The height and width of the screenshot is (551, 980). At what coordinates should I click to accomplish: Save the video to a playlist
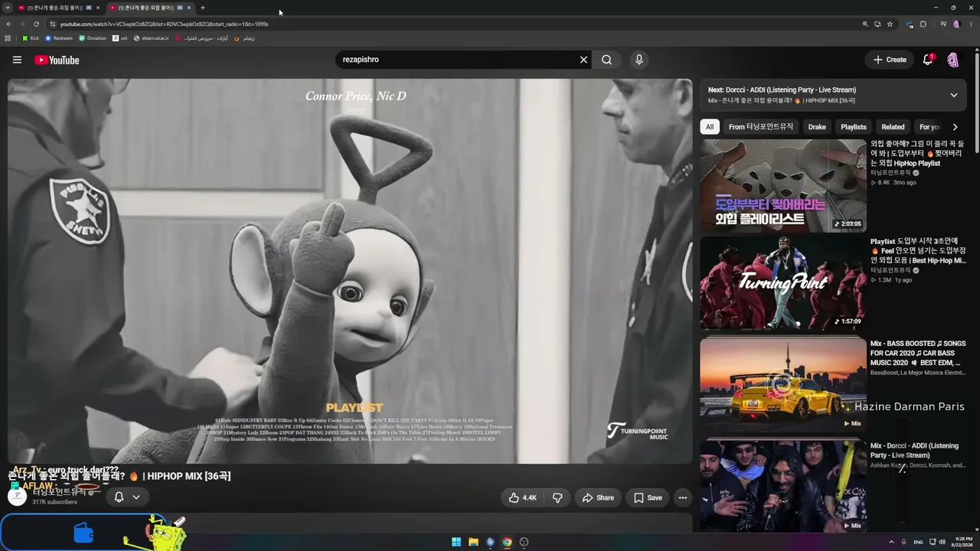pos(648,497)
